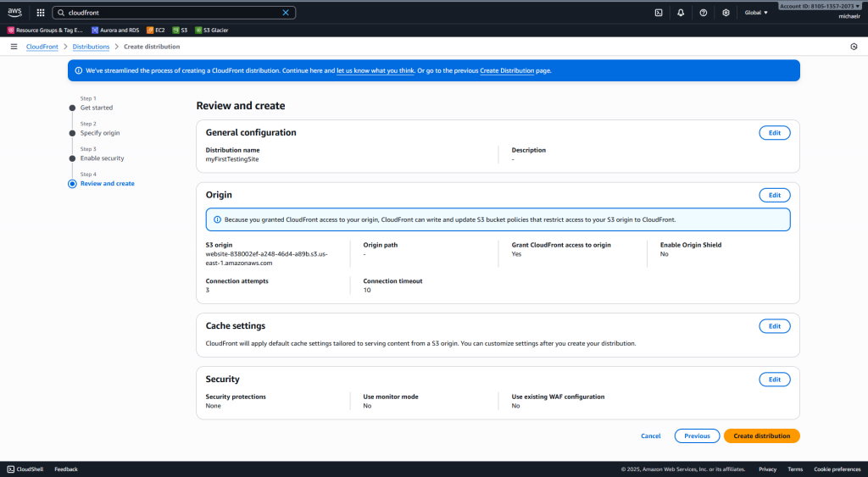Go to Distributions breadcrumb link

pyautogui.click(x=91, y=47)
